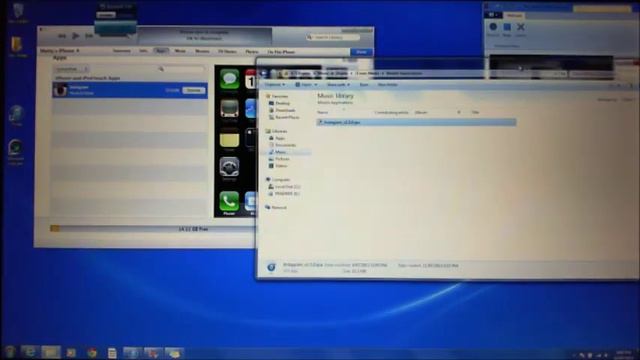The width and height of the screenshot is (640, 360).
Task: Click the File Explorer taskbar icon
Action: click(51, 352)
